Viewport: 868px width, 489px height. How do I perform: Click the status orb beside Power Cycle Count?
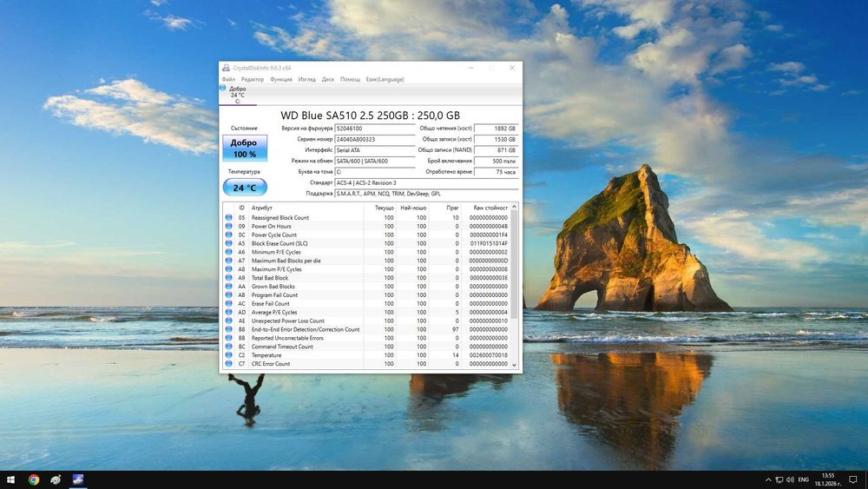pyautogui.click(x=228, y=235)
